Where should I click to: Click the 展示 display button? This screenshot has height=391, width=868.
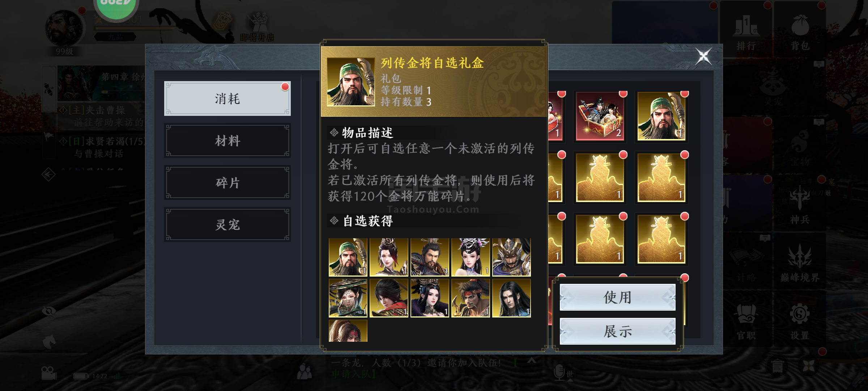tap(617, 331)
